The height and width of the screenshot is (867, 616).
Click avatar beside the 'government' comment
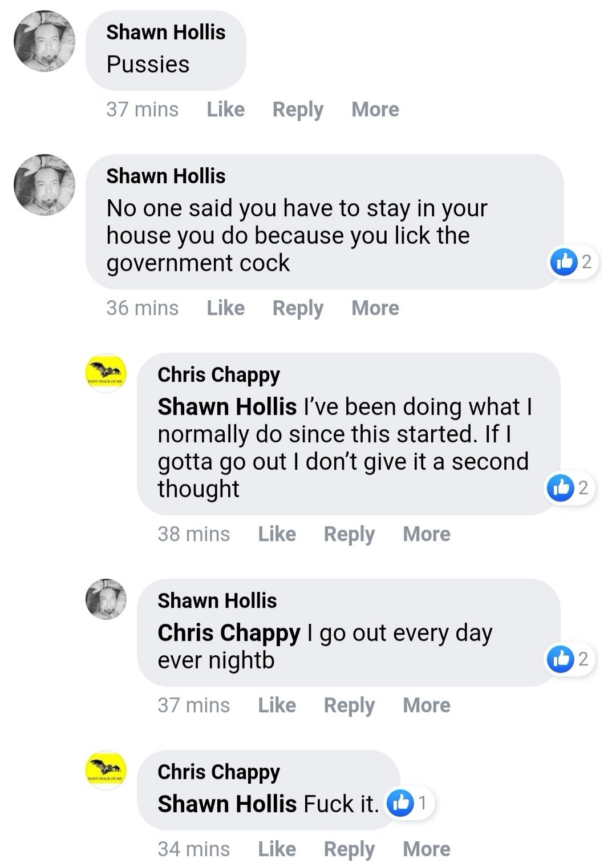(x=44, y=184)
